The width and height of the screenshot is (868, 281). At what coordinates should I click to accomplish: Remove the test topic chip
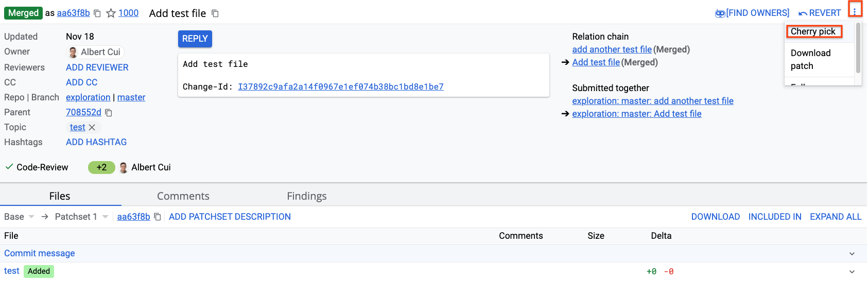click(92, 127)
